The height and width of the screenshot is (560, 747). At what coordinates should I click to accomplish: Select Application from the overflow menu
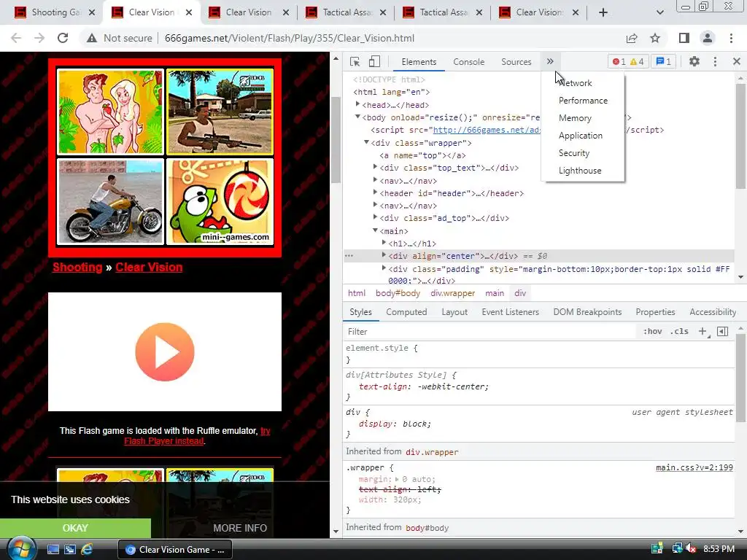580,136
